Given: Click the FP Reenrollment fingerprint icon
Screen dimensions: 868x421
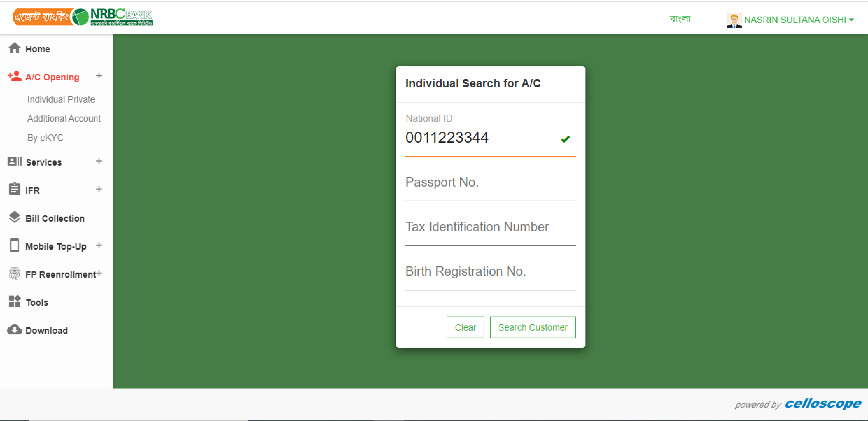Looking at the screenshot, I should click(14, 273).
